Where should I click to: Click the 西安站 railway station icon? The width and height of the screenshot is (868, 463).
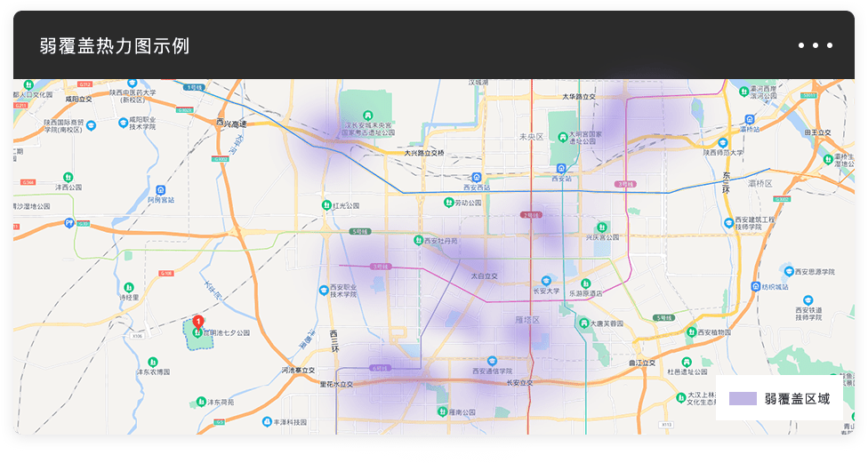(561, 169)
